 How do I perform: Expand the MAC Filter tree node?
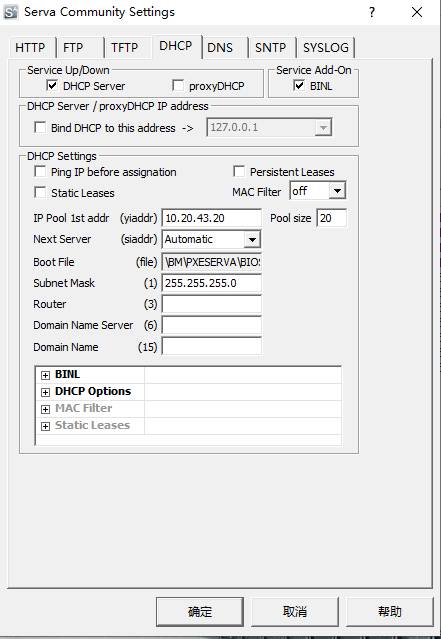coord(45,409)
